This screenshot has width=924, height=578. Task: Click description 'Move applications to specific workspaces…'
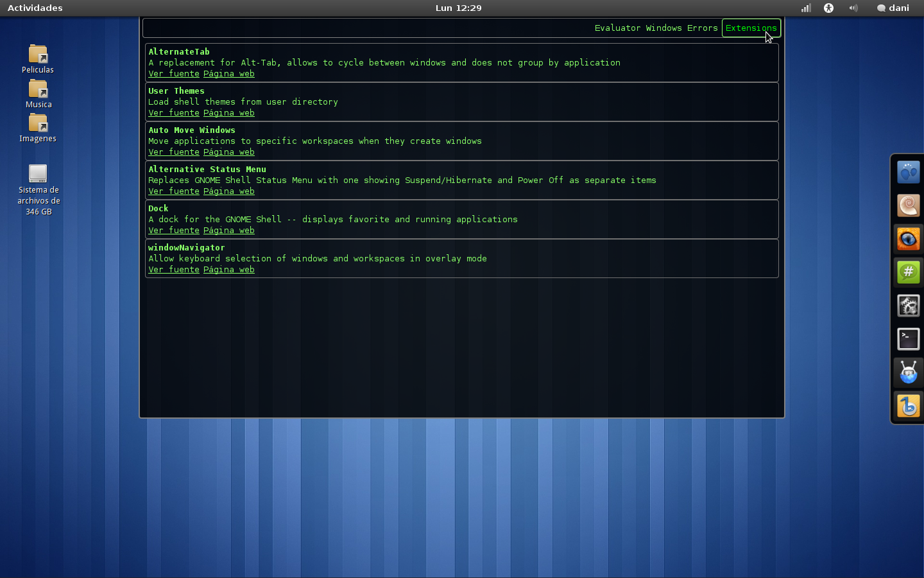[x=315, y=141]
